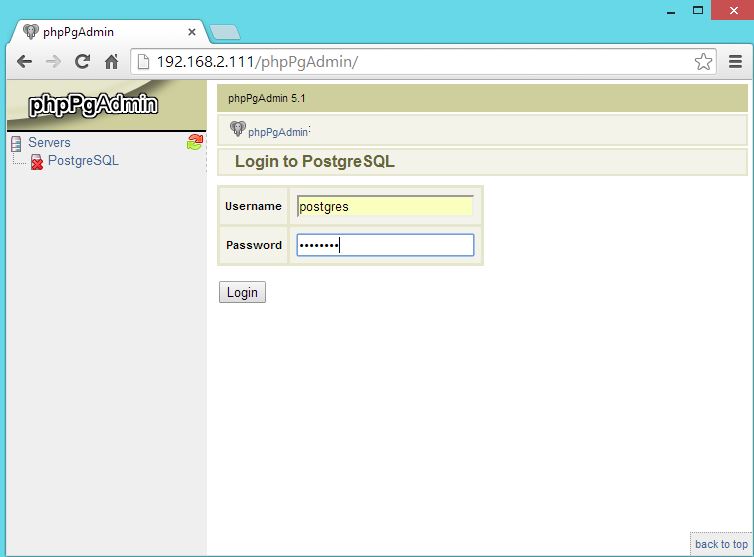Viewport: 754px width, 557px height.
Task: Go back using the browser back arrow
Action: coord(24,62)
